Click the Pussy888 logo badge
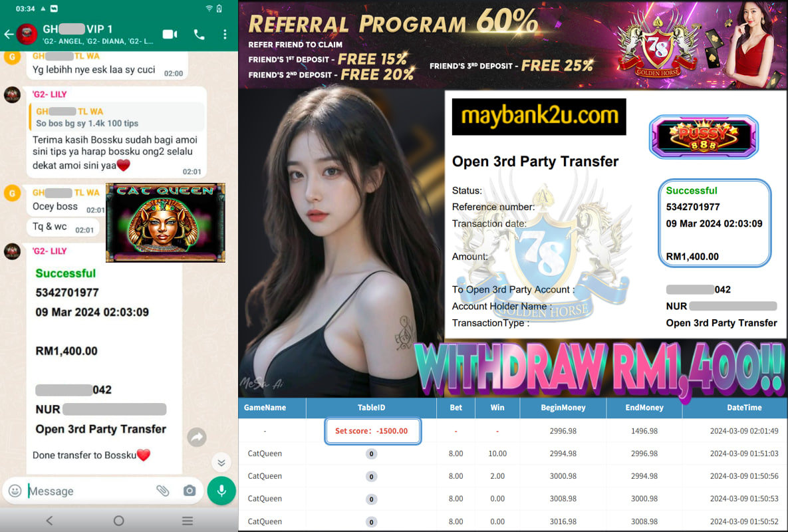Image resolution: width=788 pixels, height=532 pixels. pyautogui.click(x=704, y=137)
